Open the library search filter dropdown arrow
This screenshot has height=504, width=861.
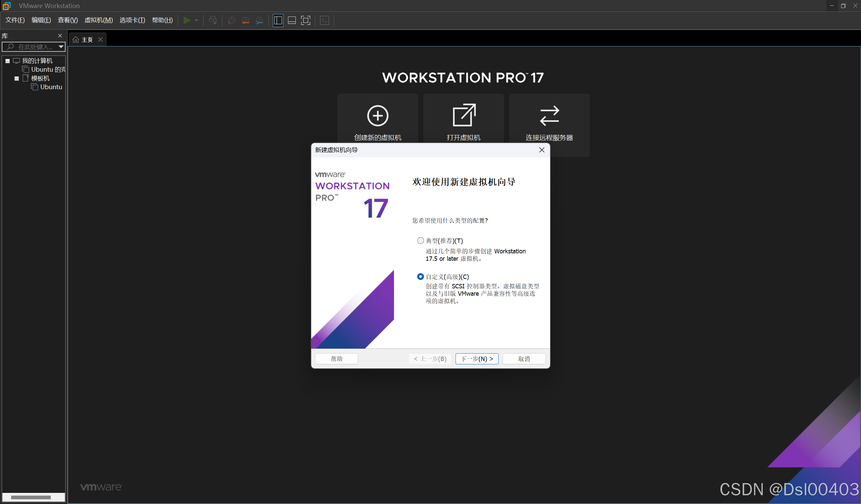click(x=61, y=46)
